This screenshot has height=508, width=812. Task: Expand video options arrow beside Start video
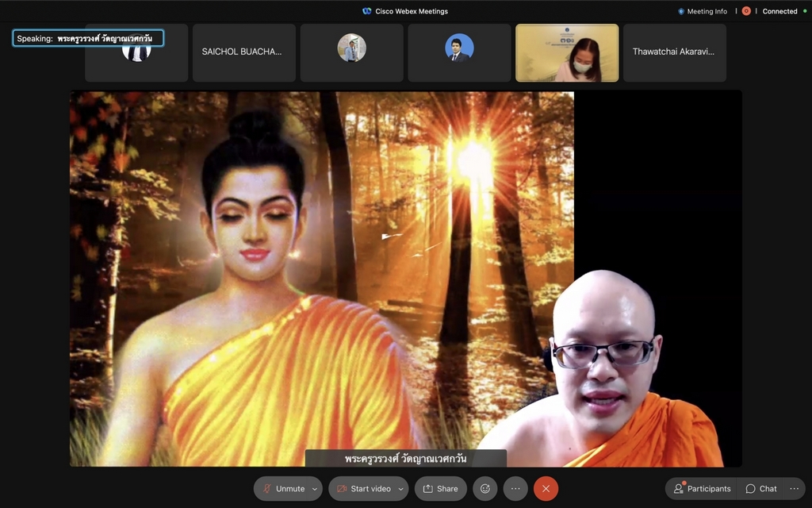pos(402,489)
